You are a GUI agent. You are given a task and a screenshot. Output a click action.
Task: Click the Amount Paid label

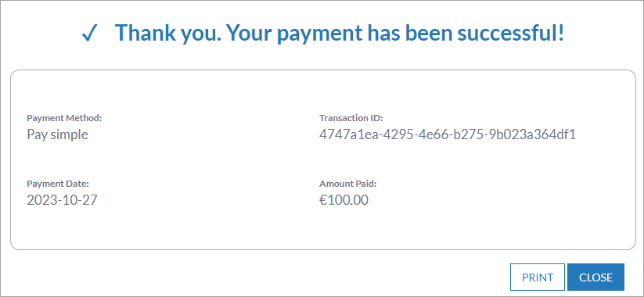347,184
